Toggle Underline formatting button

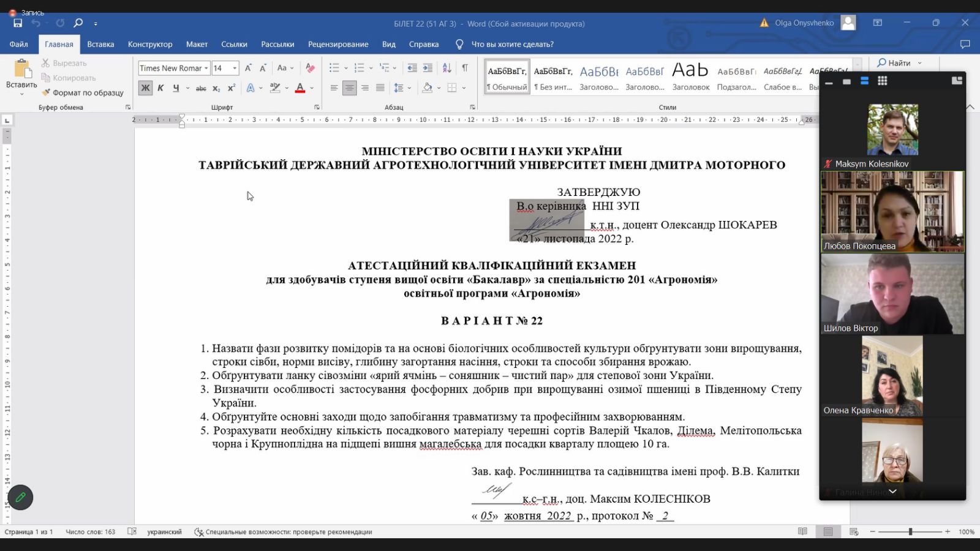click(176, 88)
